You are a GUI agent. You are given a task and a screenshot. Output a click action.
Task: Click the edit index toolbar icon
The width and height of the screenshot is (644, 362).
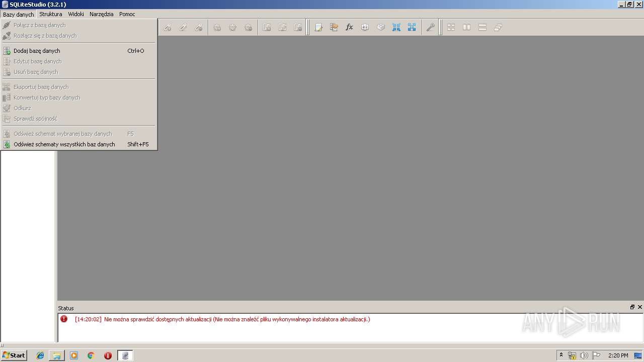click(183, 28)
